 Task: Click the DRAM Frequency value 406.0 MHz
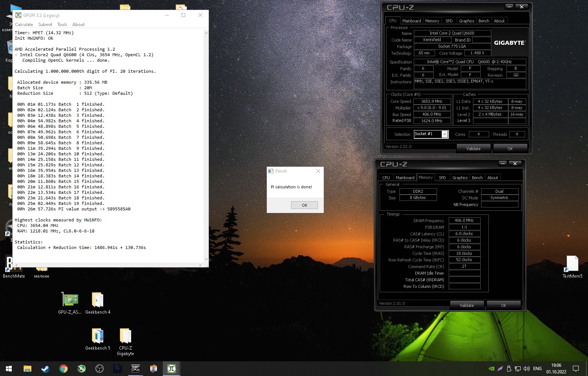click(464, 220)
